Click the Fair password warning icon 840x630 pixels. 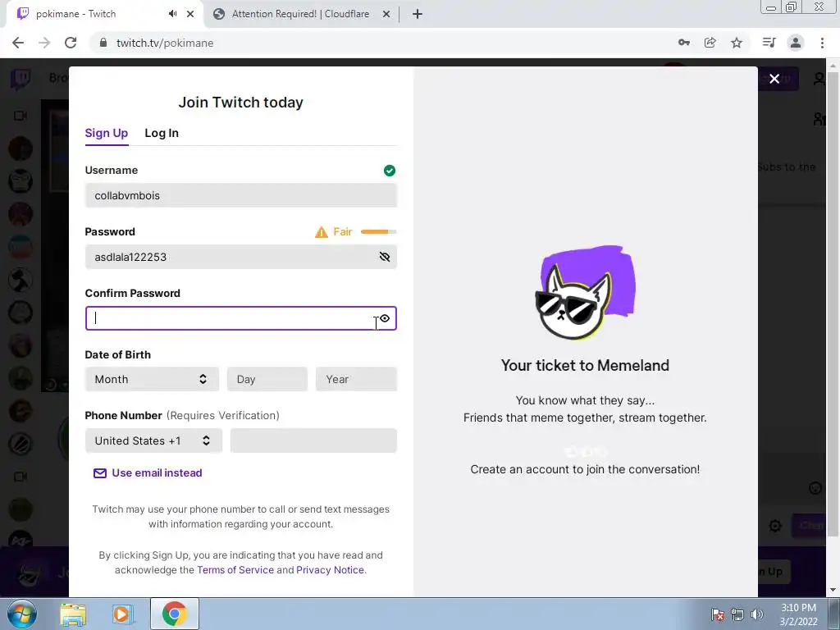[x=321, y=232]
